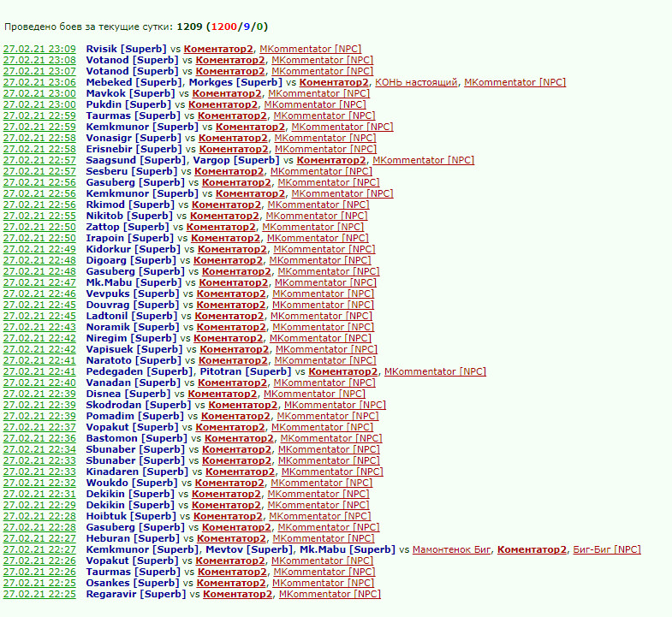Viewport: 672px width, 617px height.
Task: Open the 27.02.21 22:57 link for Saagsund fight
Action: click(x=39, y=160)
